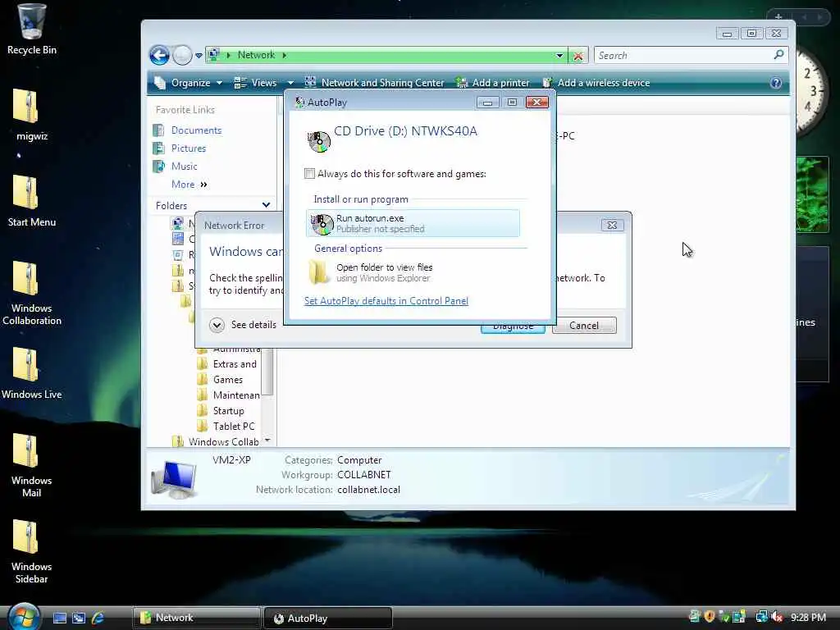Expand See details in Network Error
This screenshot has height=630, width=840.
click(x=243, y=325)
